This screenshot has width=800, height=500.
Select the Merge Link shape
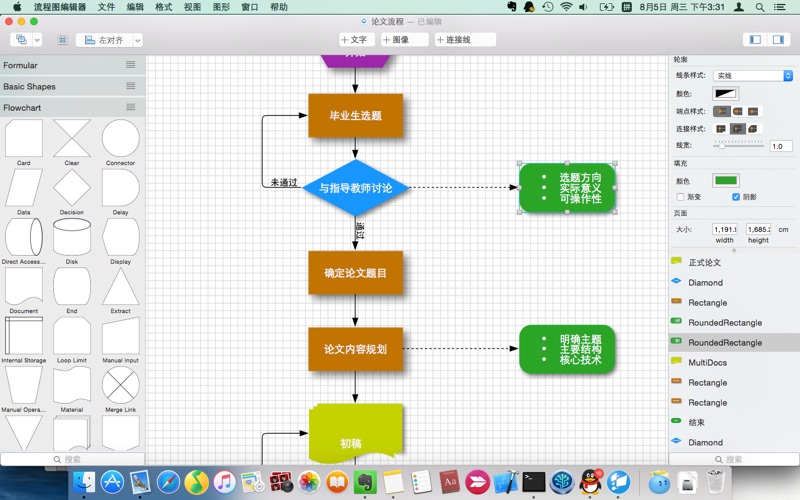click(120, 384)
